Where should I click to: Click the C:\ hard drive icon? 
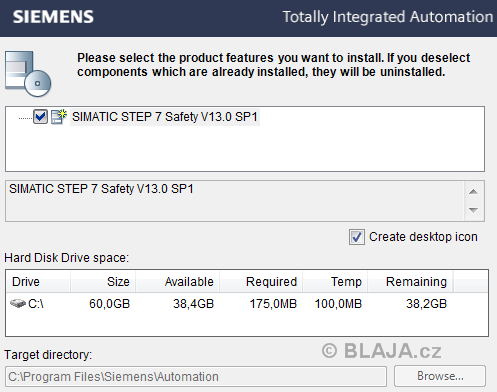click(x=18, y=303)
